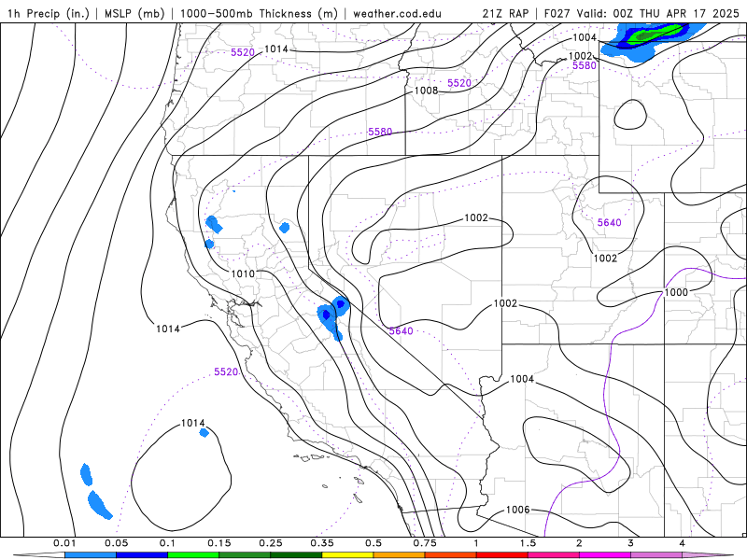Click the legend value 0.15

coord(219,543)
